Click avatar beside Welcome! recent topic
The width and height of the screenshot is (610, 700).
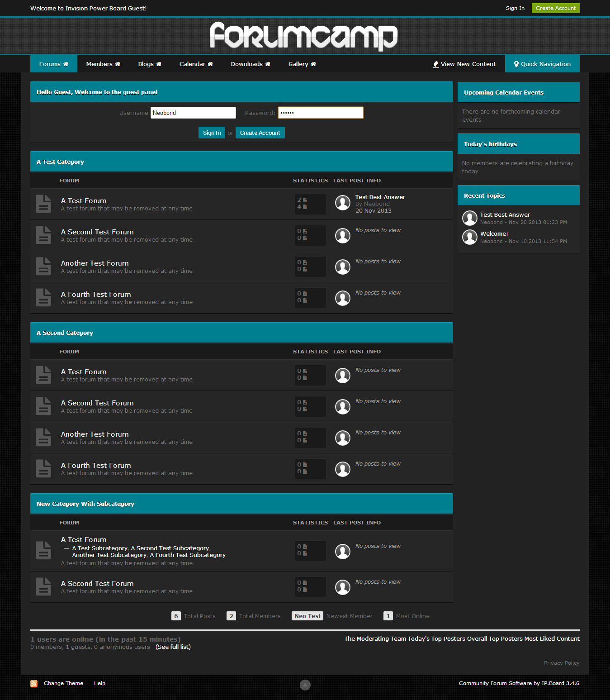[470, 237]
